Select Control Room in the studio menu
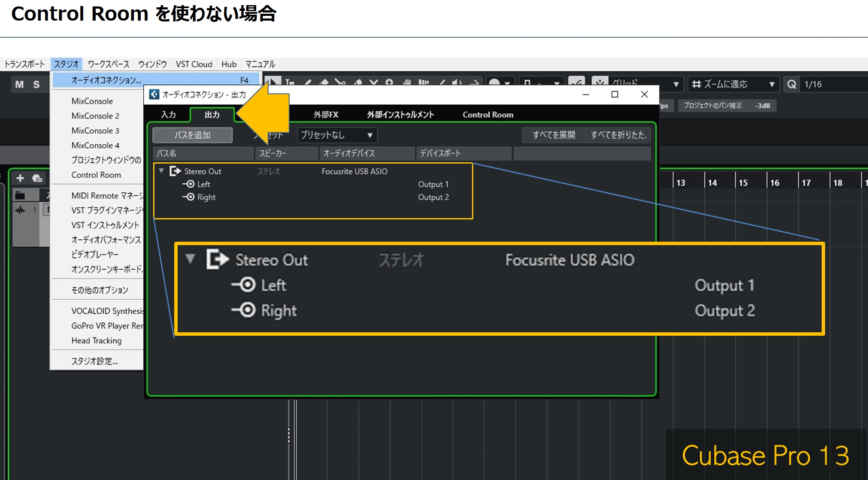This screenshot has width=868, height=480. click(96, 175)
